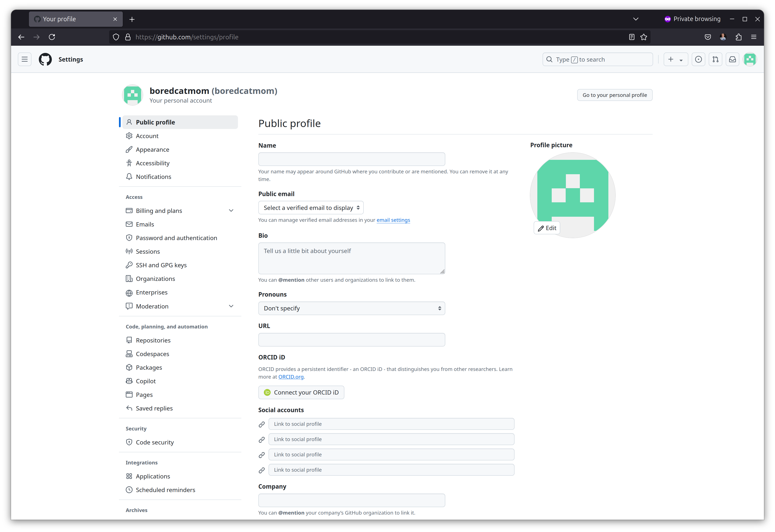Follow the email settings link
This screenshot has width=775, height=532.
tap(393, 220)
